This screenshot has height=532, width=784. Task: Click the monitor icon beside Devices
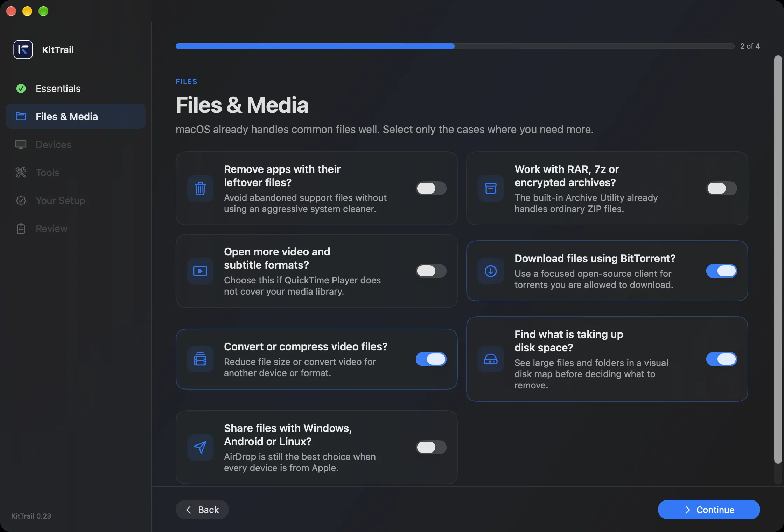pos(21,145)
